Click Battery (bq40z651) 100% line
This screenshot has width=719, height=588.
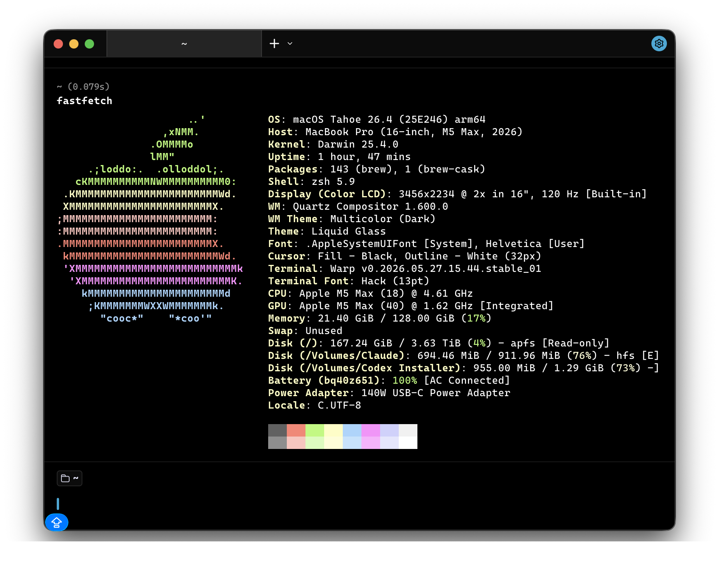[389, 381]
